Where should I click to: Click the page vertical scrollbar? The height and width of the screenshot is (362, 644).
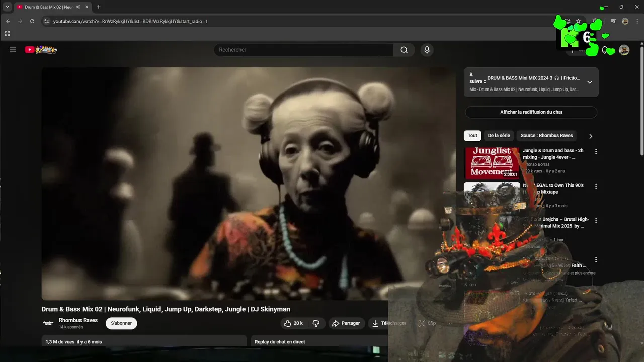(641, 101)
